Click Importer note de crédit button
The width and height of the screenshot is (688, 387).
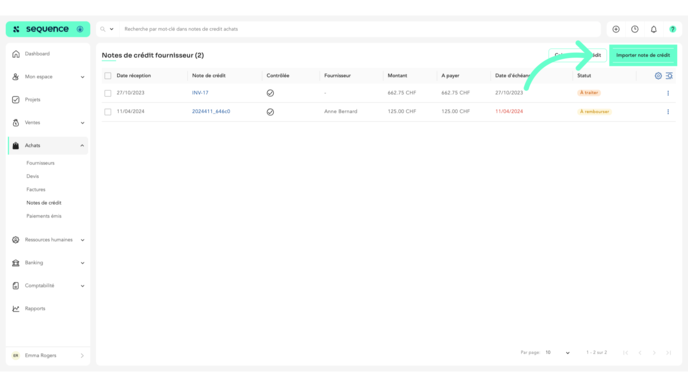point(643,55)
